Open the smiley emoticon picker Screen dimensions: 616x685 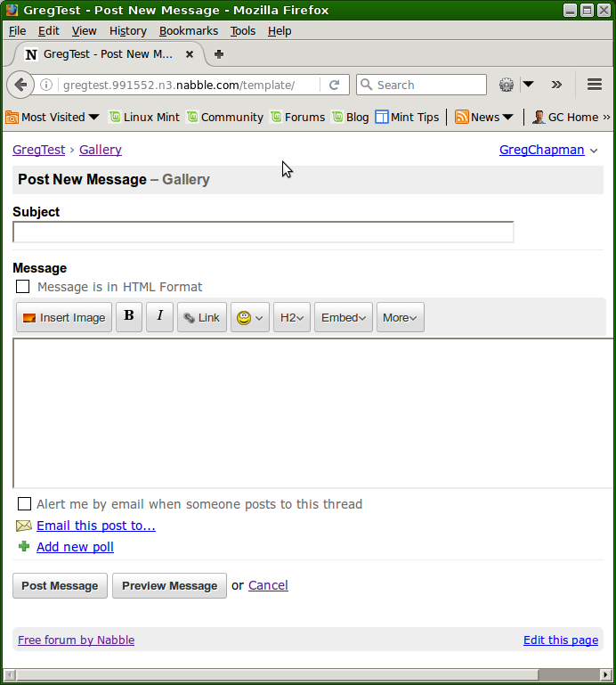coord(250,318)
